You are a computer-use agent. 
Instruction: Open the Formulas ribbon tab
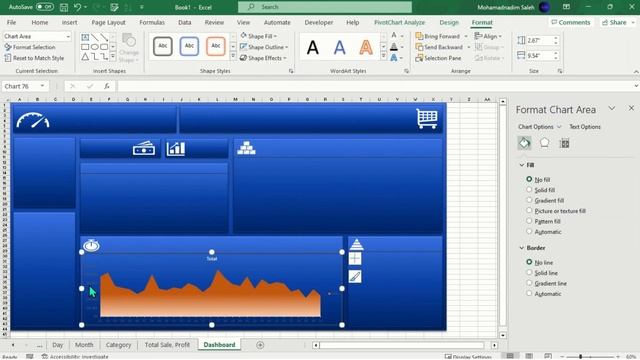(x=152, y=22)
